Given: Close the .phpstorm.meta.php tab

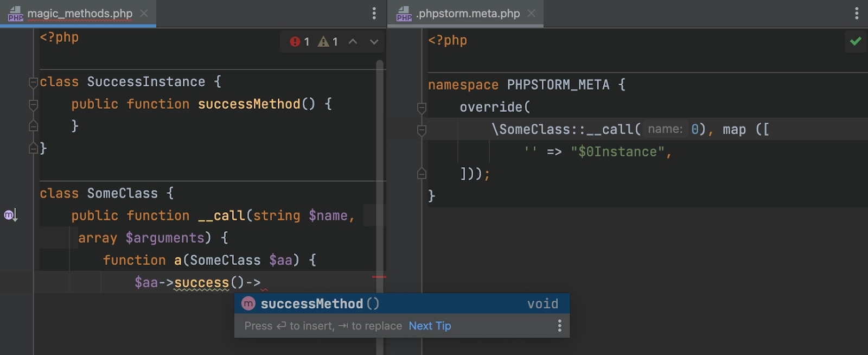Looking at the screenshot, I should [532, 13].
